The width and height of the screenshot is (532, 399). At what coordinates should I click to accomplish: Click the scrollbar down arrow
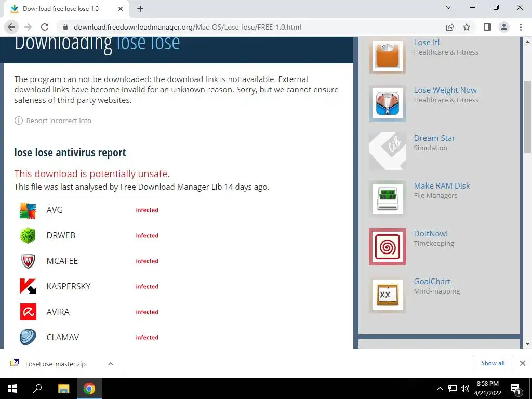[528, 344]
